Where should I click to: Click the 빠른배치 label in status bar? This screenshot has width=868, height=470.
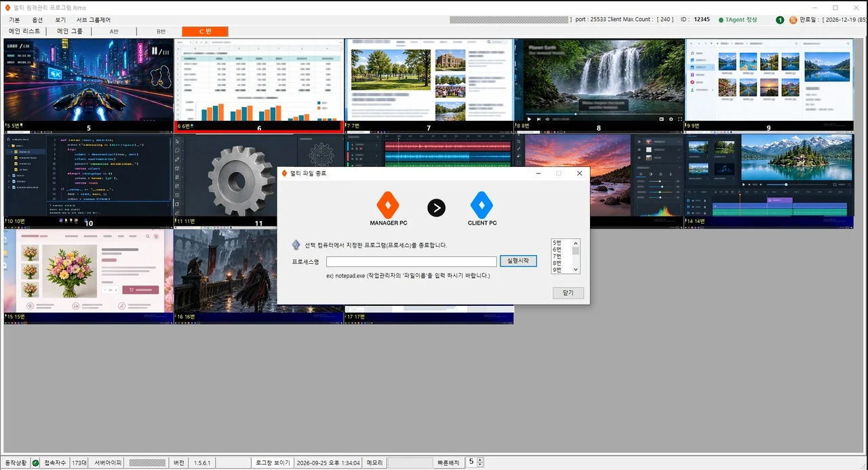pos(449,463)
